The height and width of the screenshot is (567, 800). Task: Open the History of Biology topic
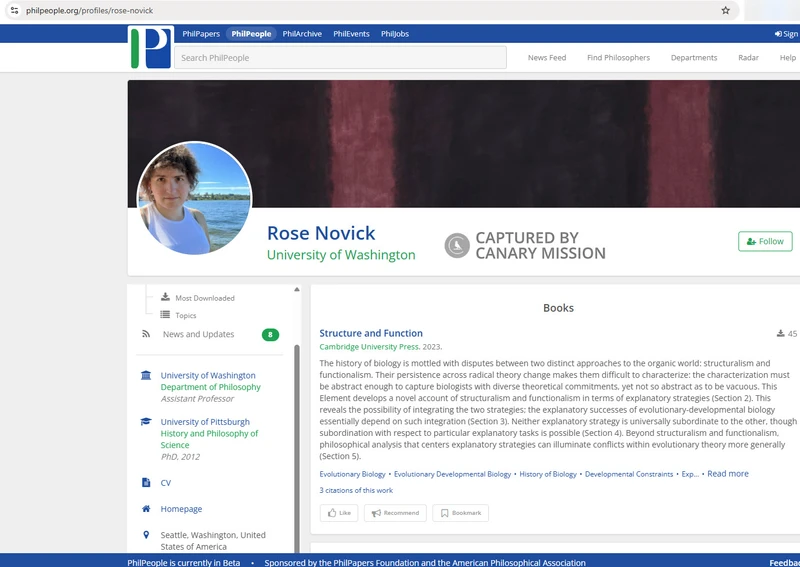[548, 474]
